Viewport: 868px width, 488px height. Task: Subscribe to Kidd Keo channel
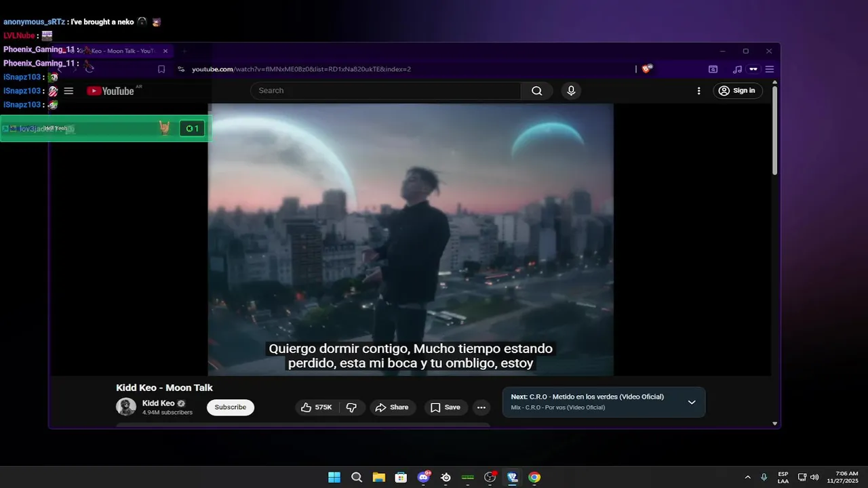point(231,407)
